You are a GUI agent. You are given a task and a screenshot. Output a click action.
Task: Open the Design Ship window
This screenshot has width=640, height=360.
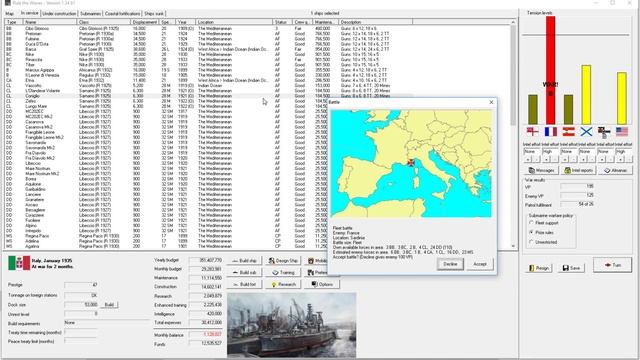283,260
